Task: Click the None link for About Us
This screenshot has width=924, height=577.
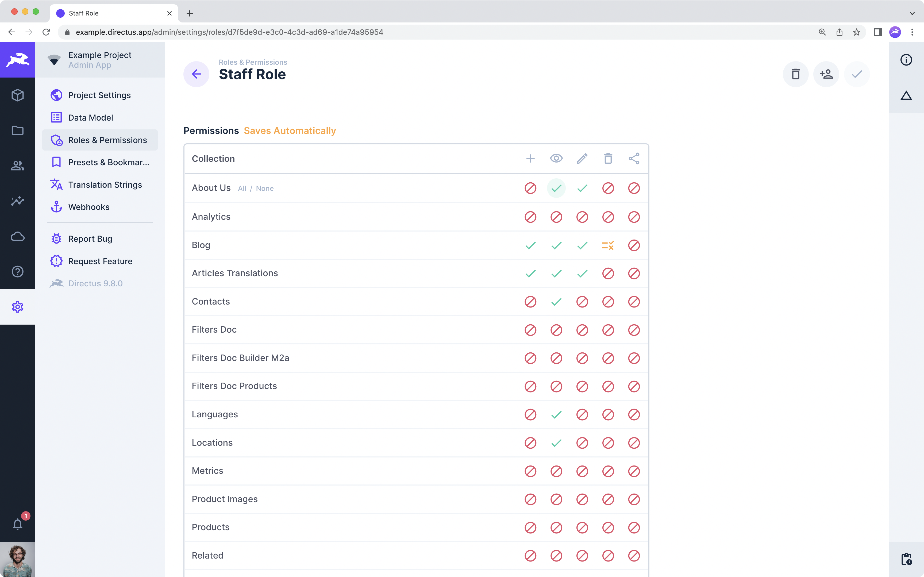Action: click(x=264, y=189)
